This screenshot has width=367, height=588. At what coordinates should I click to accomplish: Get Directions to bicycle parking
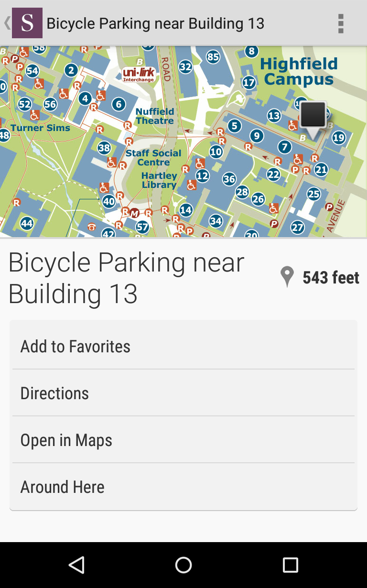183,393
